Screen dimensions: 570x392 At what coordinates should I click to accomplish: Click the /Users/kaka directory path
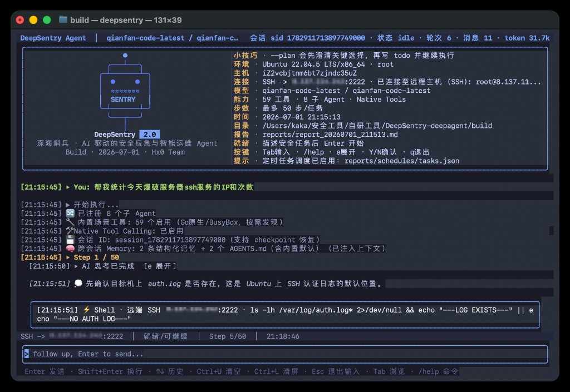377,126
